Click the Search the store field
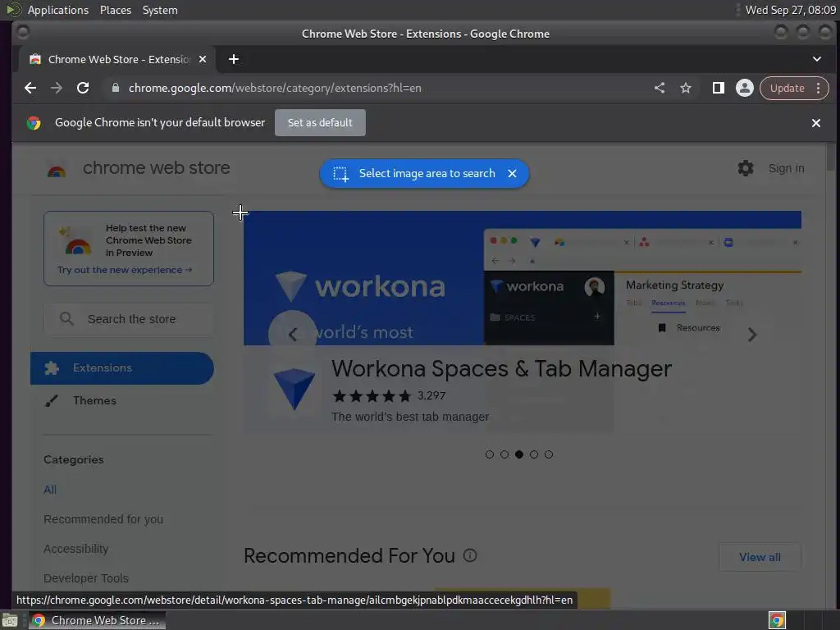840x630 pixels. [x=129, y=319]
